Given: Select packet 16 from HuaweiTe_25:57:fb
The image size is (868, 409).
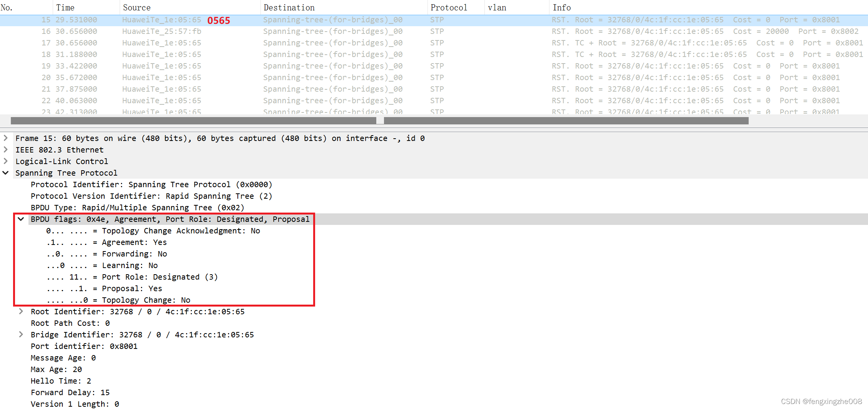Looking at the screenshot, I should [x=434, y=32].
